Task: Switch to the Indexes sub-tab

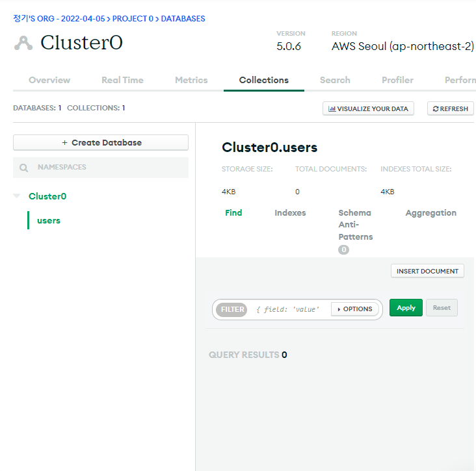Action: 290,212
